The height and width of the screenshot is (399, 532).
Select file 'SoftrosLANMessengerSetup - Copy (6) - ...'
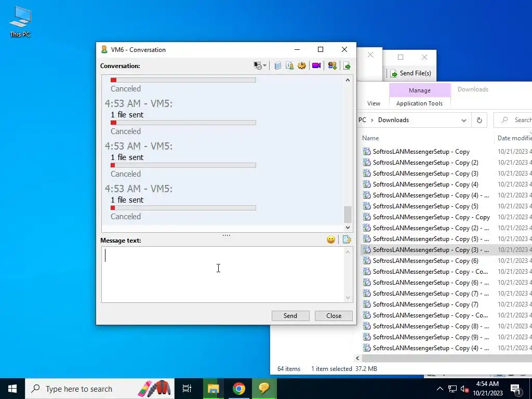(431, 282)
